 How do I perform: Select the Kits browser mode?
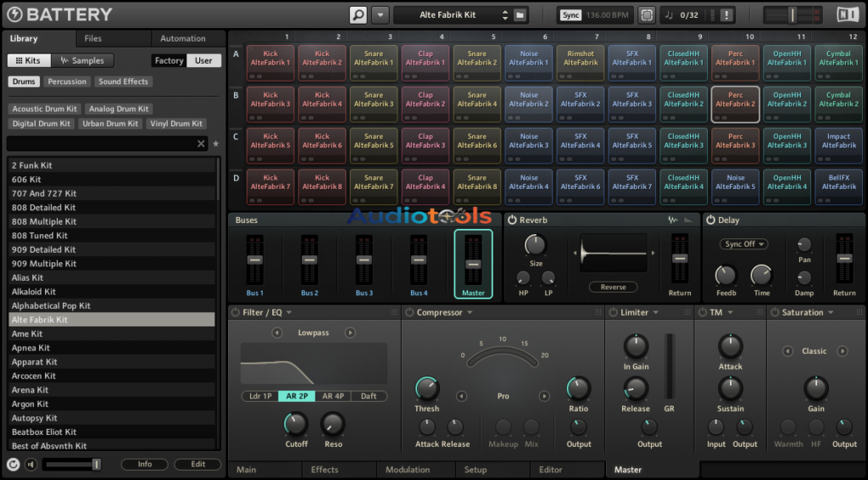tap(29, 60)
